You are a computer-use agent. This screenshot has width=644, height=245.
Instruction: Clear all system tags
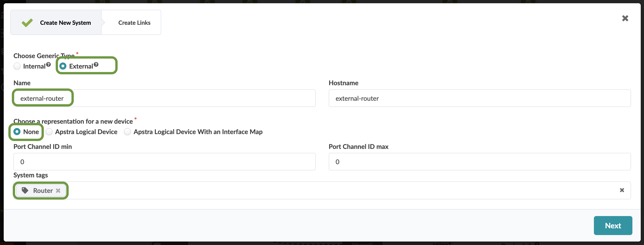(622, 190)
